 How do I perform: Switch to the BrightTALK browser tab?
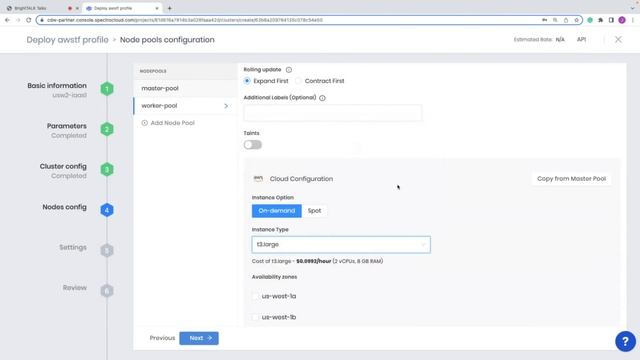pos(42,8)
